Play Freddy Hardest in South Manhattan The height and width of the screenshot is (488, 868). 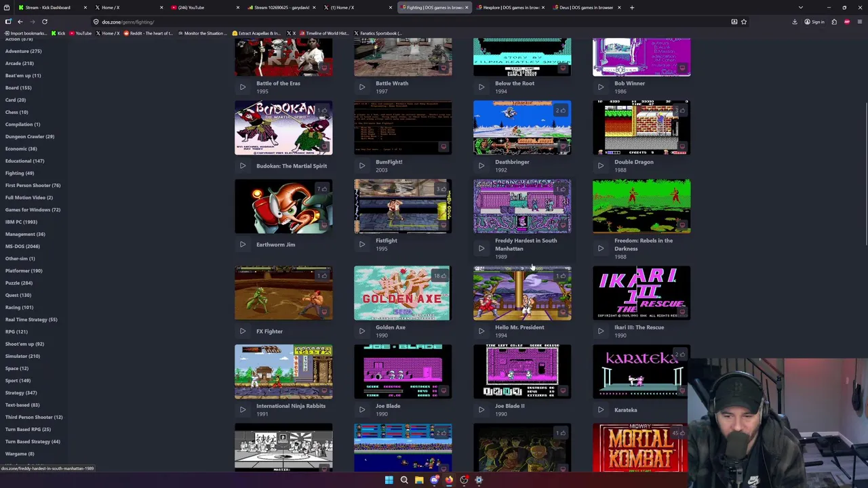point(481,249)
